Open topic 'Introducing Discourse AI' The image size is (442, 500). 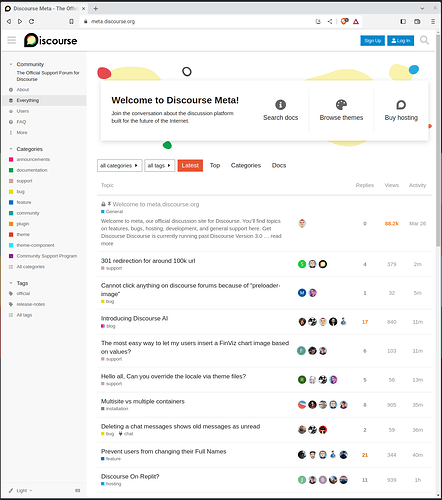coord(134,318)
